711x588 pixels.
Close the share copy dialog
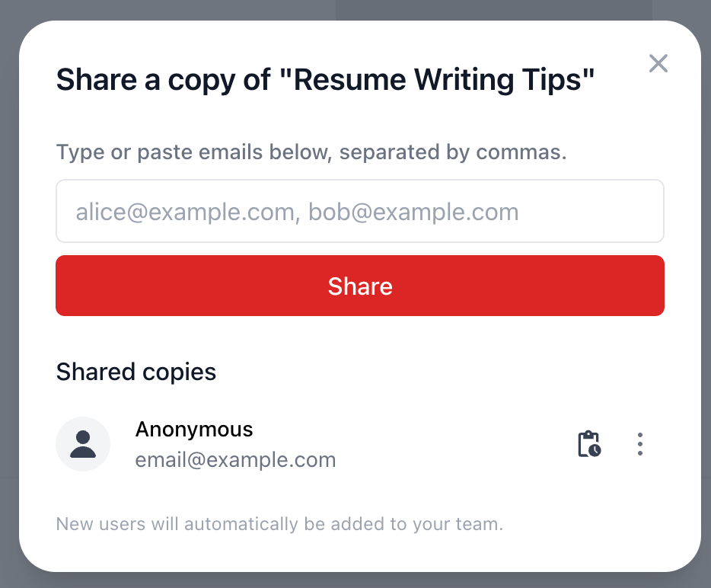[658, 63]
